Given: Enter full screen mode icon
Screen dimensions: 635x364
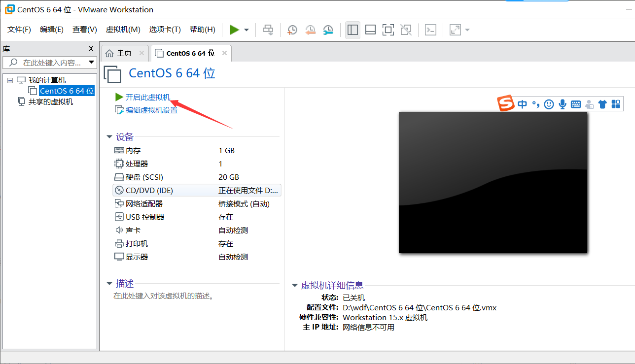Looking at the screenshot, I should (388, 30).
